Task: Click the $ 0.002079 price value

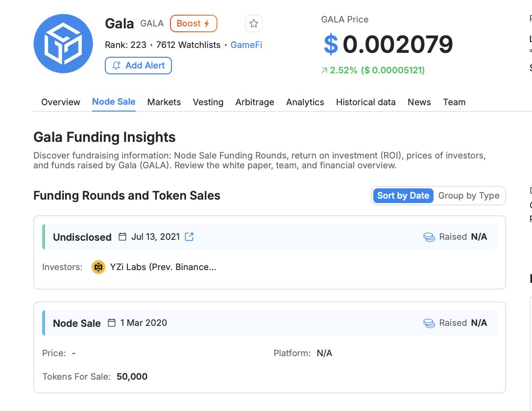Action: point(388,45)
